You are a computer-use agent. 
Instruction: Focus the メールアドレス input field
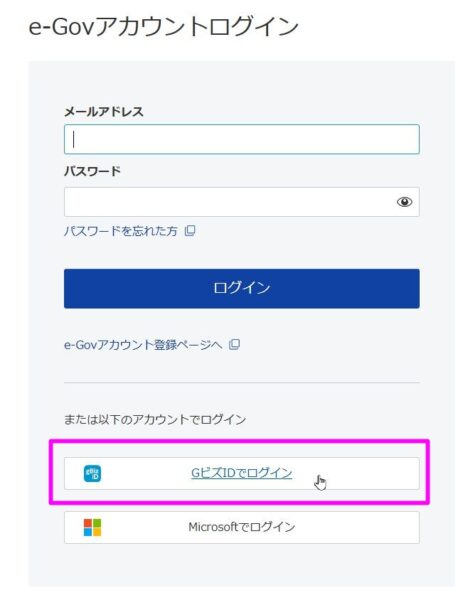point(242,139)
